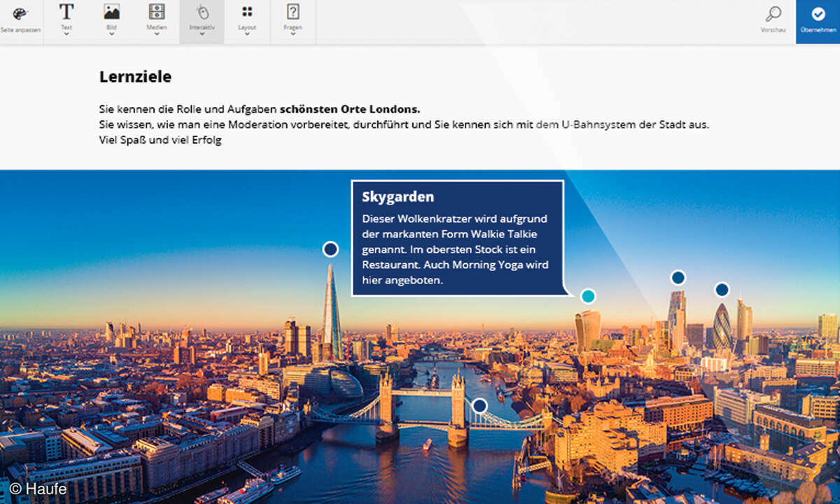Expand the chevron under Bild
Screen dimensions: 840x504
coord(111,34)
